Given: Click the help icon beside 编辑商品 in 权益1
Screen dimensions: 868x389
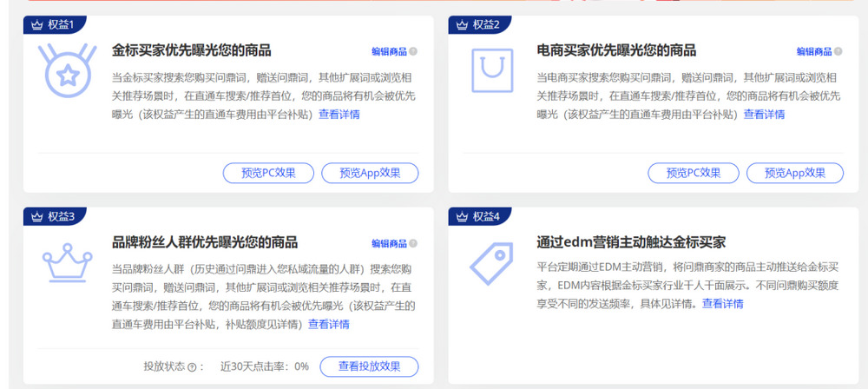Looking at the screenshot, I should pyautogui.click(x=413, y=51).
